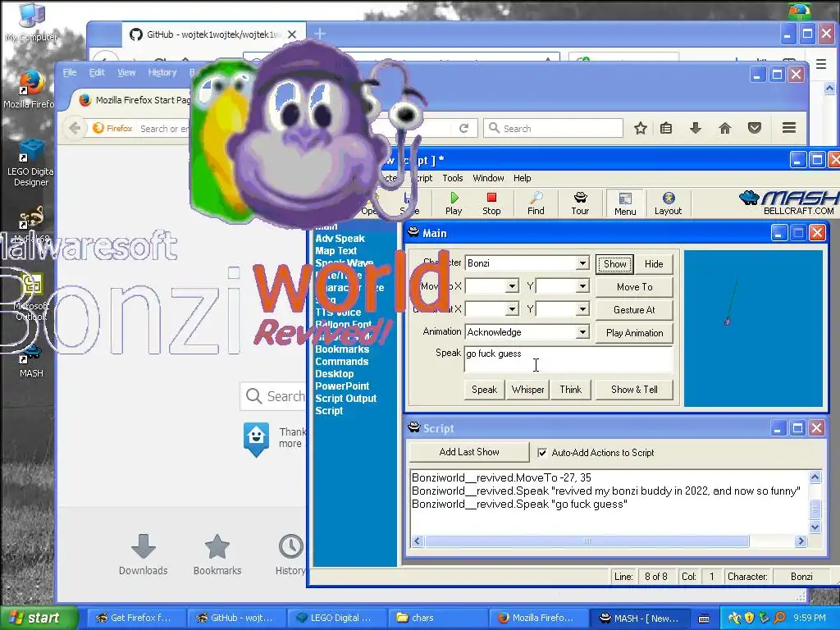Open new tab in background GitHub browser
Viewport: 840px width, 630px height.
320,34
